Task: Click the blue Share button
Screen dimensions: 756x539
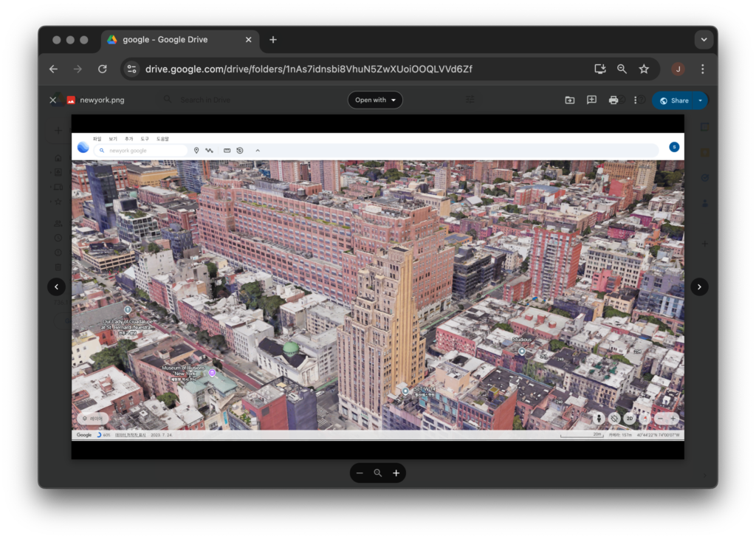Action: point(674,100)
